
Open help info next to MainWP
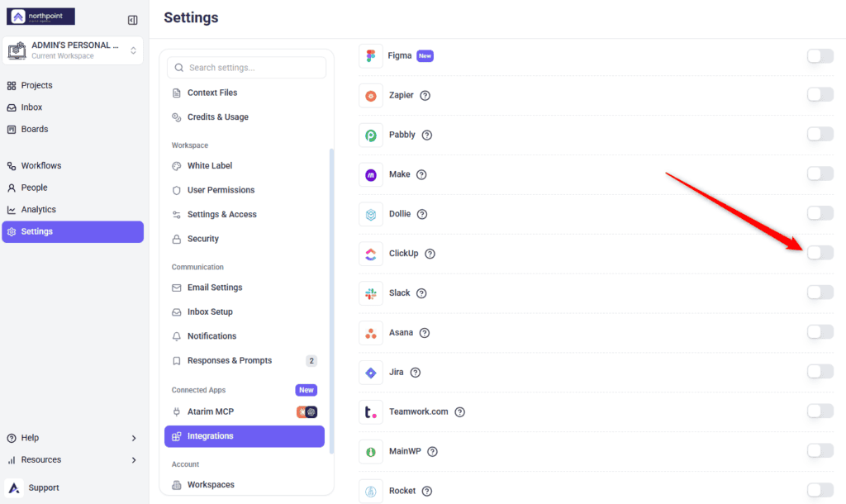pyautogui.click(x=432, y=452)
